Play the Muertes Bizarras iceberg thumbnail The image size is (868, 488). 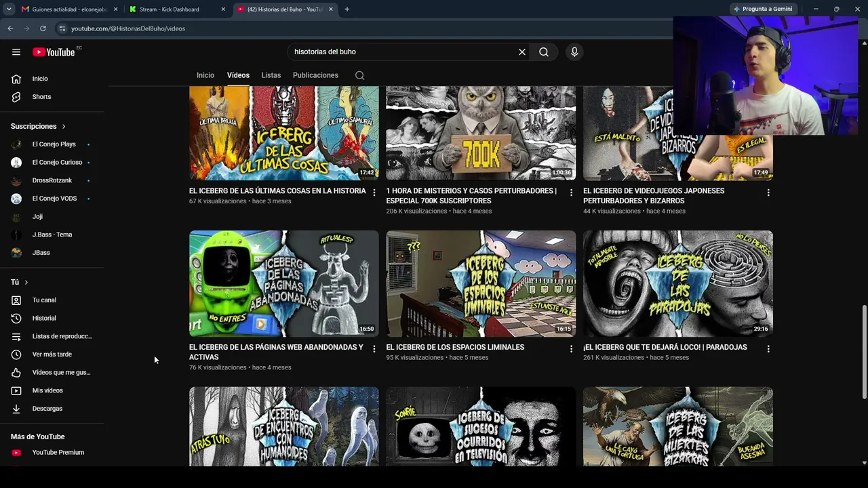[x=678, y=426]
